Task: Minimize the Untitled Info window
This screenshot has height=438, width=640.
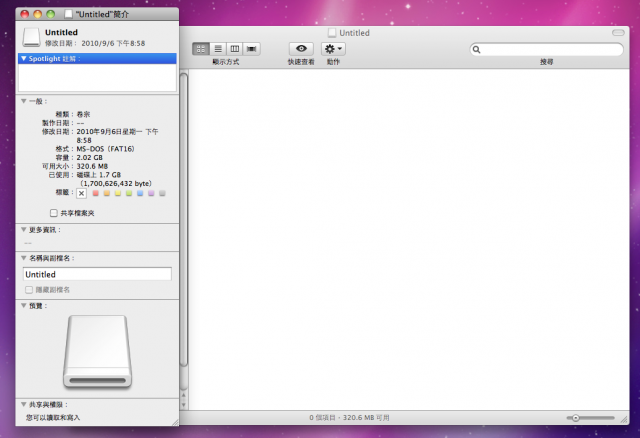Action: click(x=38, y=14)
